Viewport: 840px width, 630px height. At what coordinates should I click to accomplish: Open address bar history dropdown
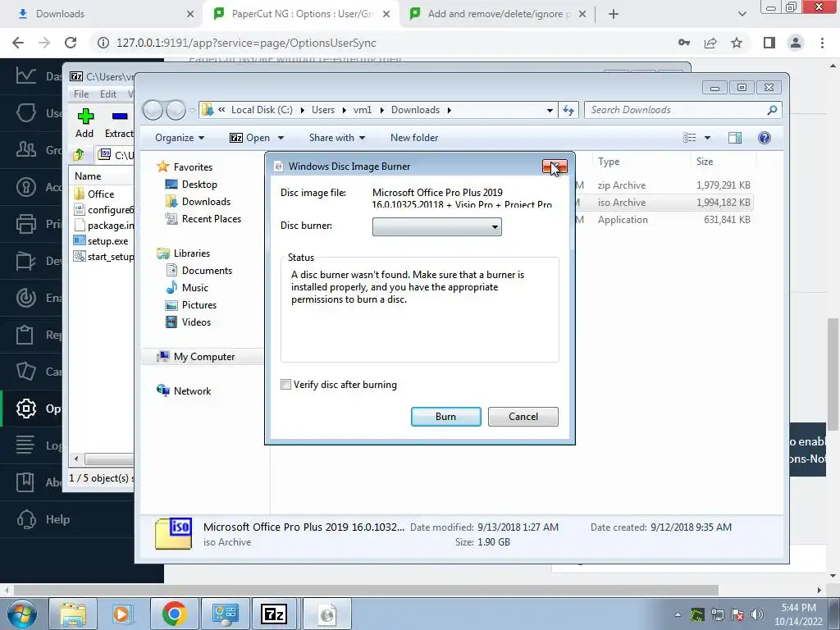coord(550,111)
